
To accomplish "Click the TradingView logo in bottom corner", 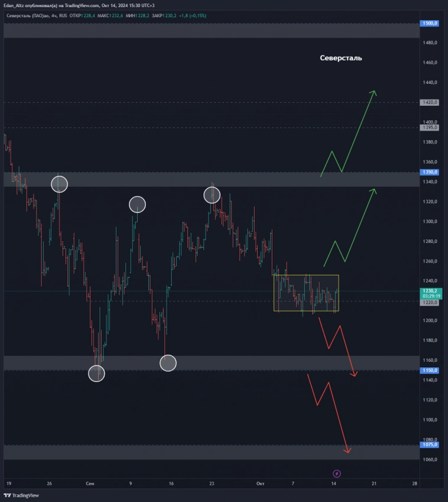I will [21, 495].
